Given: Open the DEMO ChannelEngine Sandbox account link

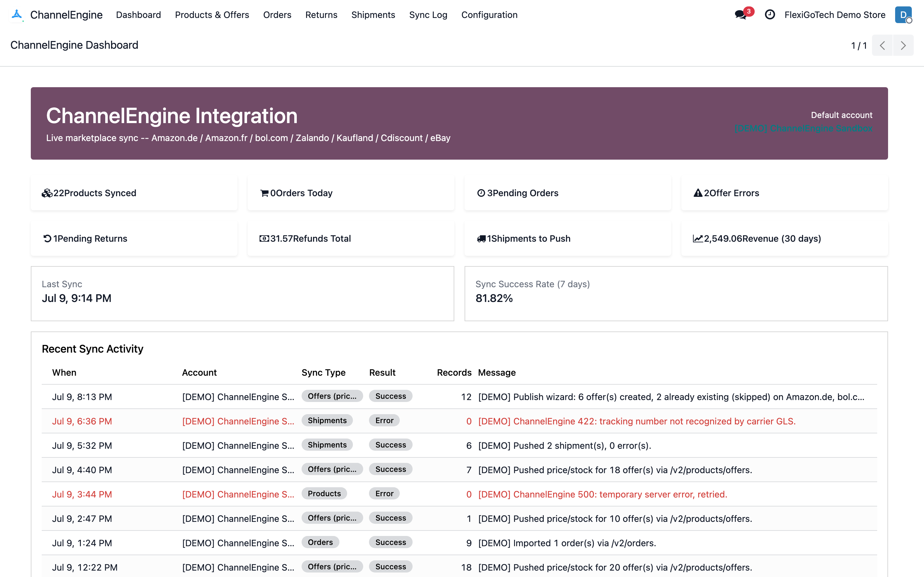Looking at the screenshot, I should point(803,128).
